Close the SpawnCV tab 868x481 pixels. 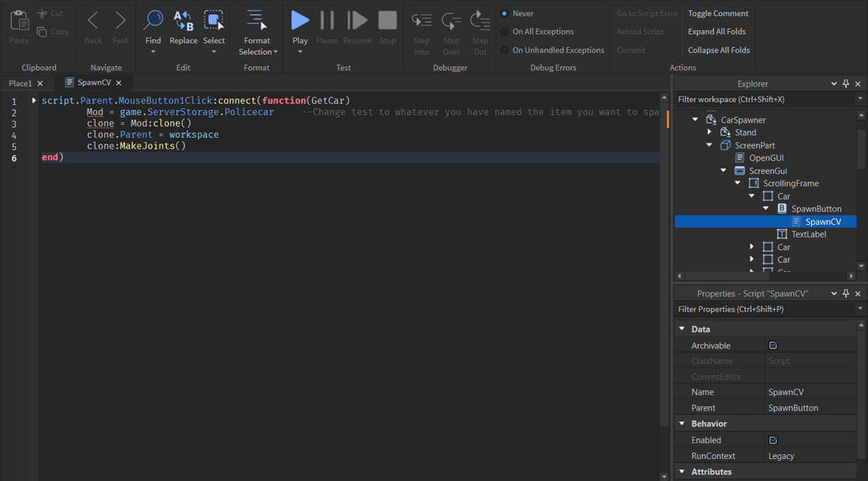[118, 83]
